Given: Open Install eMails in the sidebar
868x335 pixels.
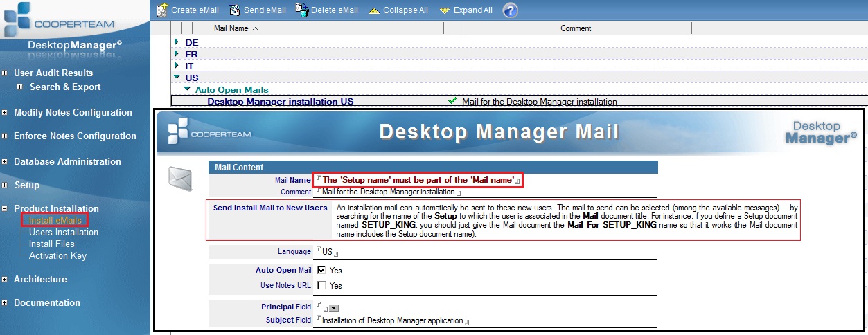Looking at the screenshot, I should (55, 220).
